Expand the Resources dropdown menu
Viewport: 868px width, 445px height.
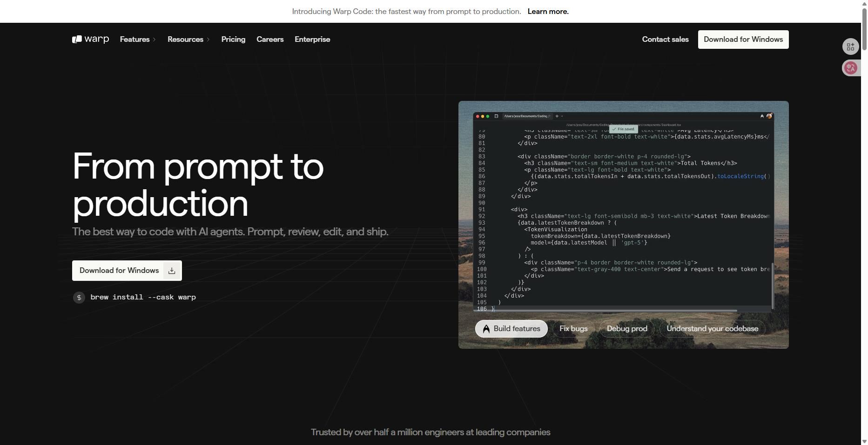click(188, 40)
